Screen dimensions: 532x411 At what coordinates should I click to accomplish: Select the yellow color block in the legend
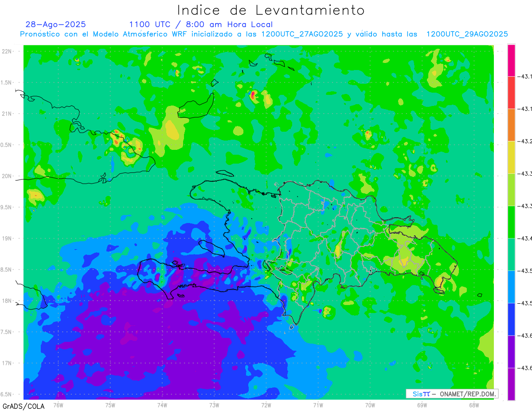tap(511, 157)
